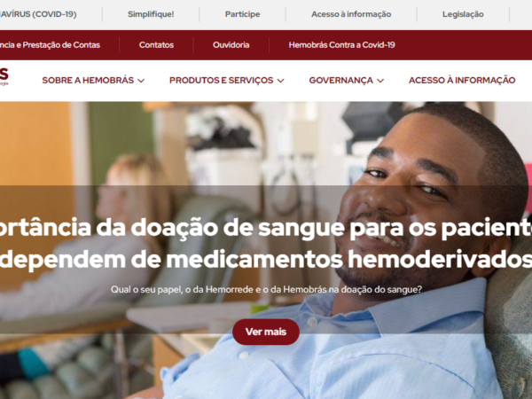The width and height of the screenshot is (532, 399).
Task: Click the Hemobrás logo at left
Action: [x=4, y=76]
